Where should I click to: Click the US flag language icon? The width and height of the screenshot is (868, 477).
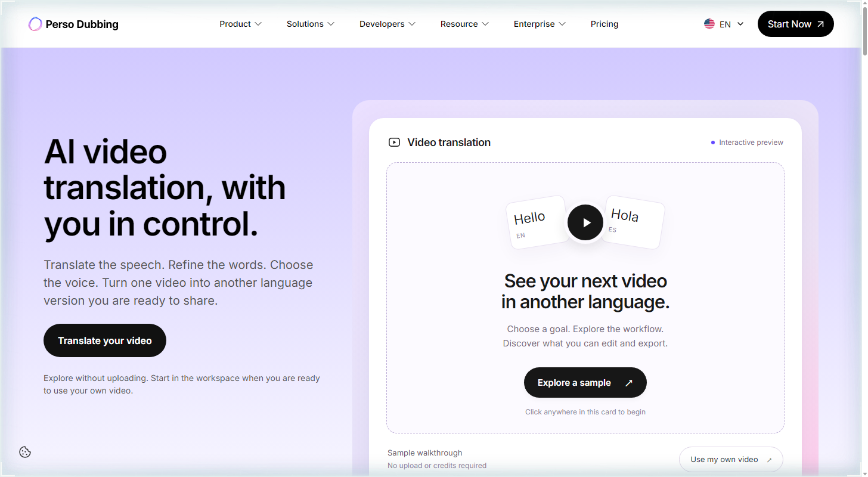tap(709, 24)
